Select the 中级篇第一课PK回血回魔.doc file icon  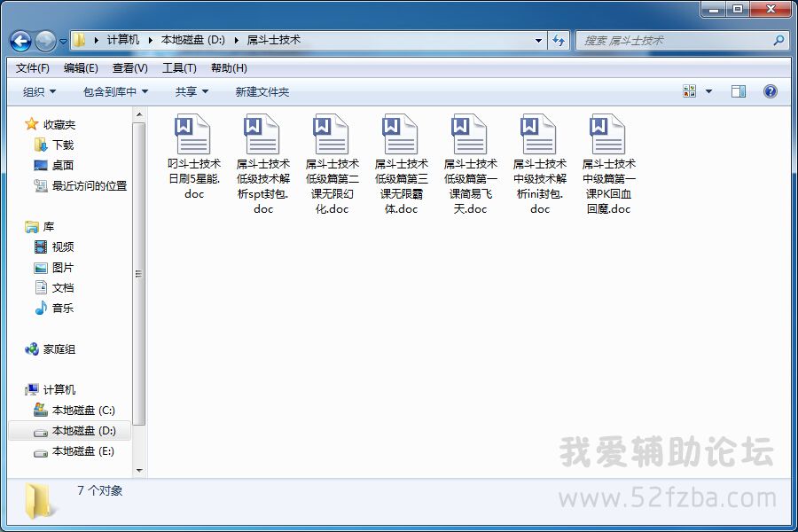coord(608,134)
